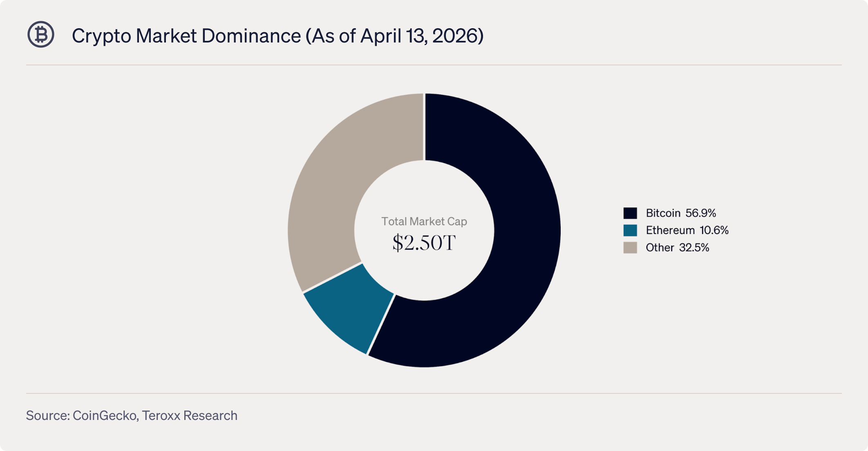Click the horizontal divider below the title
Screen dimensions: 868x451
click(433, 65)
